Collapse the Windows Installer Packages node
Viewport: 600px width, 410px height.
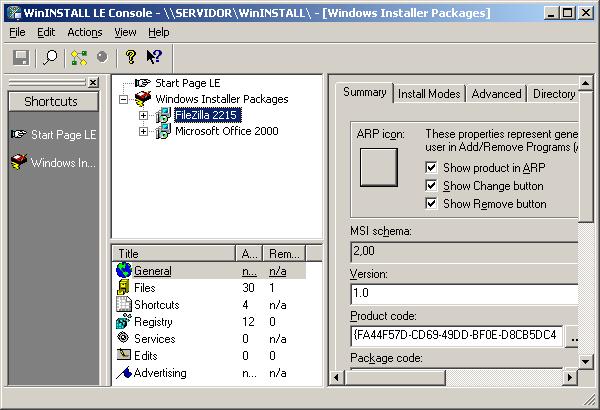(123, 100)
